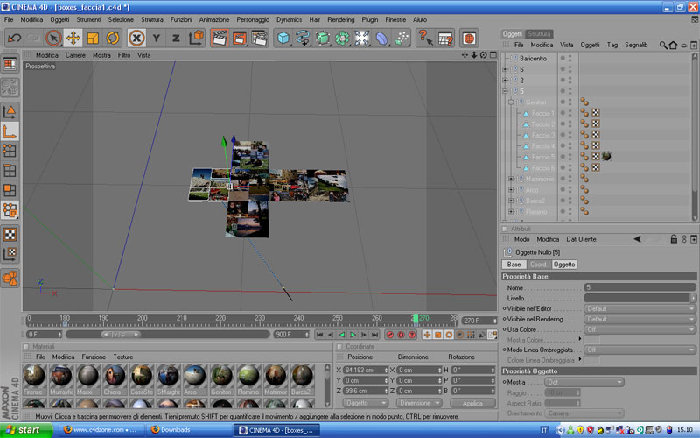Image resolution: width=700 pixels, height=438 pixels.
Task: Toggle Y axis lock button
Action: coord(156,38)
